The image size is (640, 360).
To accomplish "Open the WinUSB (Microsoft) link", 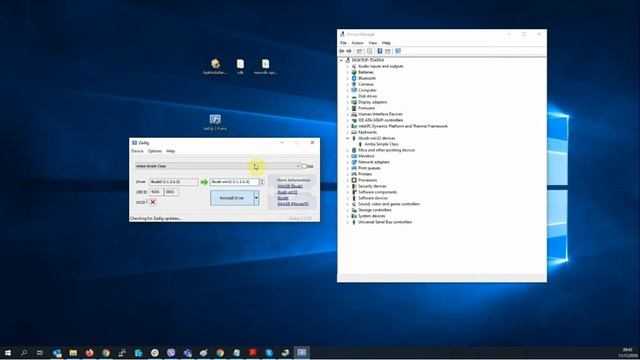I will click(293, 204).
